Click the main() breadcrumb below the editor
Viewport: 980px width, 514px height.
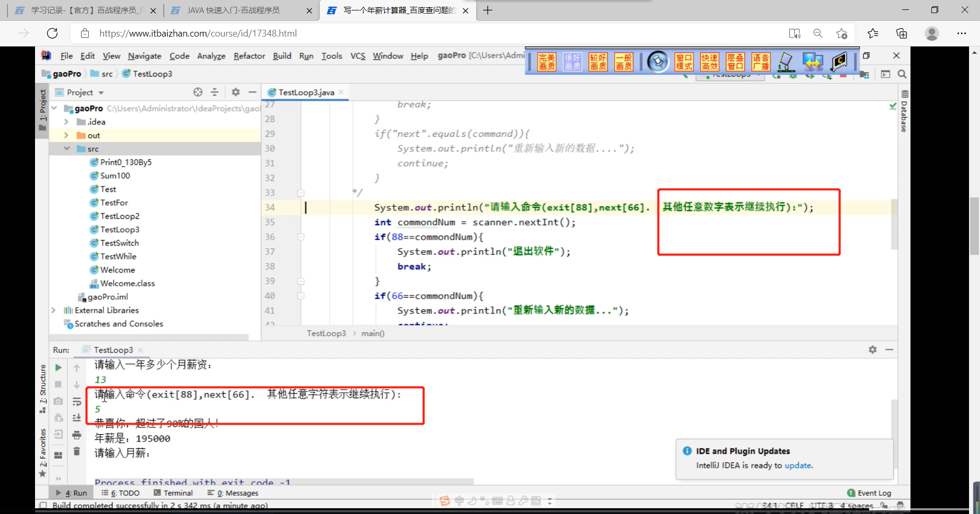373,333
